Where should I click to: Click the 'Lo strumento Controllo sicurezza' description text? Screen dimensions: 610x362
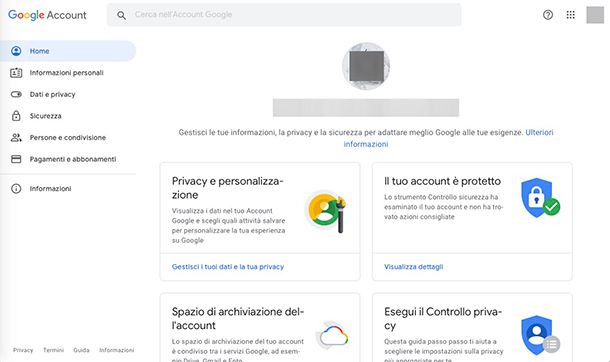tap(443, 207)
